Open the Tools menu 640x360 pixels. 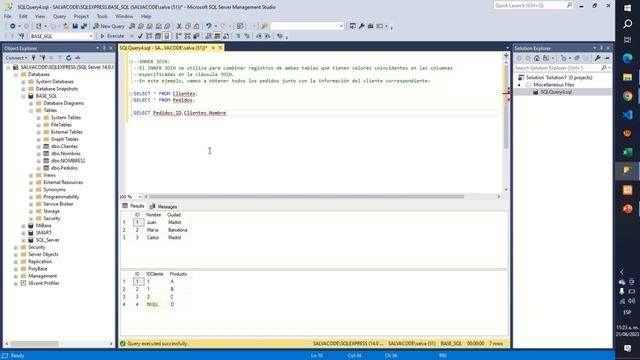point(102,16)
